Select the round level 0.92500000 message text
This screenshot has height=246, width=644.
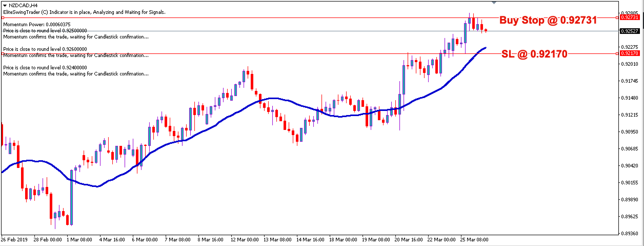tap(45, 31)
